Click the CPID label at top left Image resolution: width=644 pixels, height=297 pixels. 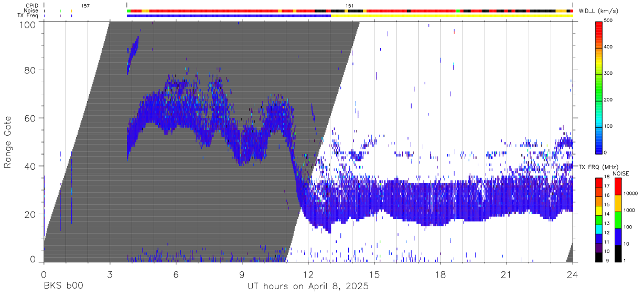point(32,6)
